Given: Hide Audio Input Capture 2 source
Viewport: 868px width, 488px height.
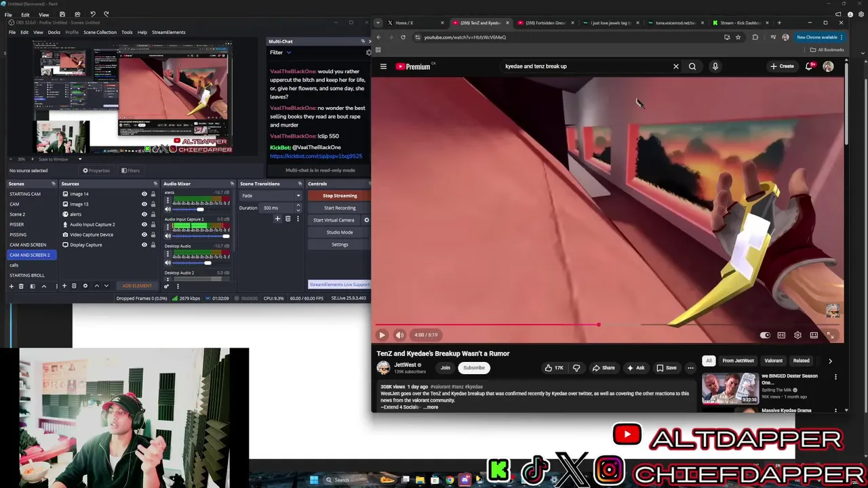Looking at the screenshot, I should (x=144, y=224).
